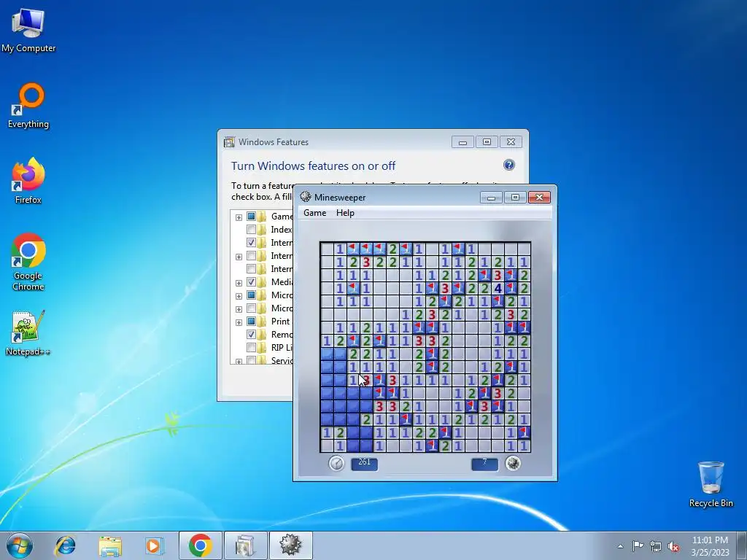The image size is (747, 560).
Task: Open My Computer desktop icon
Action: coord(28,29)
